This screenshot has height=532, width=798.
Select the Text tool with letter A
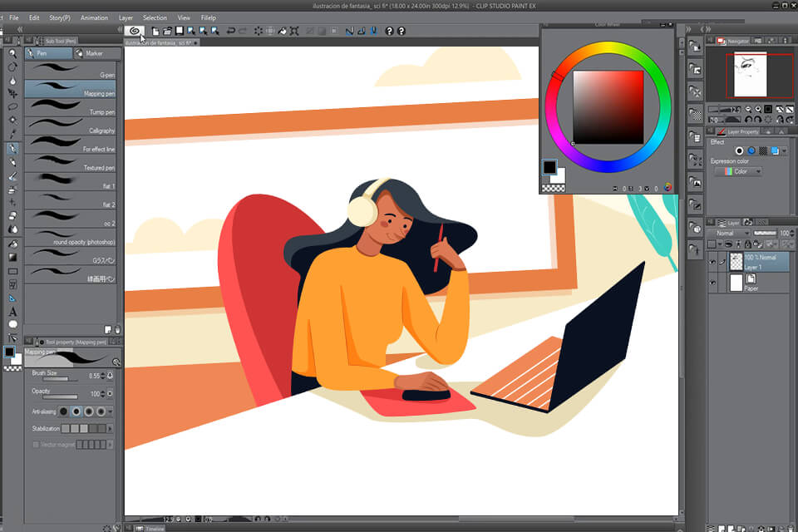tap(12, 312)
